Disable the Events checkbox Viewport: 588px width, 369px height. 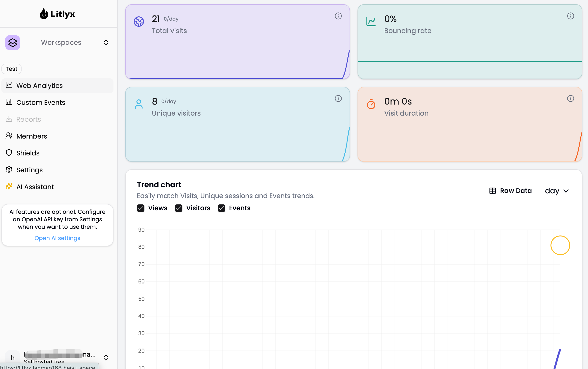pos(222,208)
